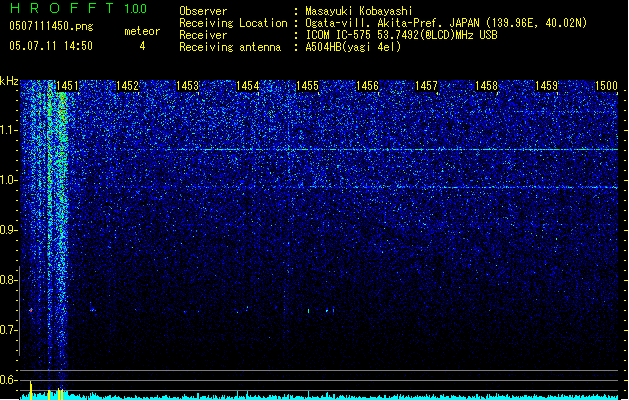Click the HROFFT 1.0.0 title text
The height and width of the screenshot is (400, 629).
pyautogui.click(x=78, y=8)
